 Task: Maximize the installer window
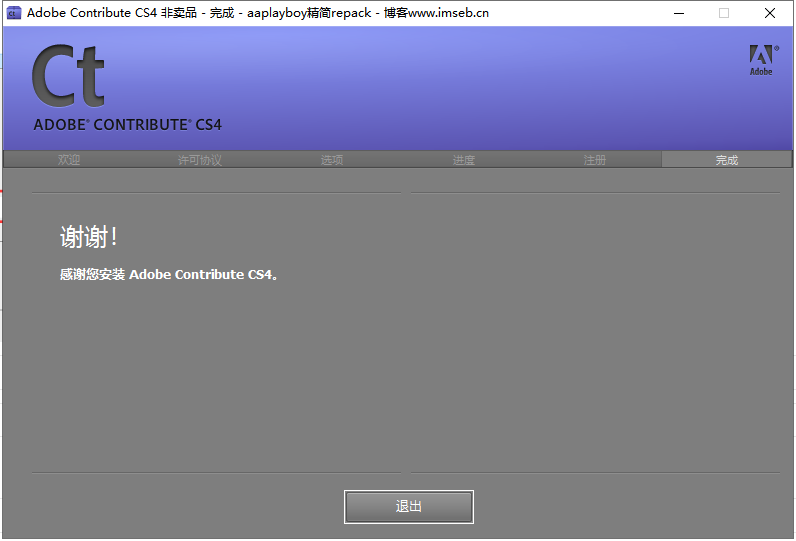click(x=724, y=13)
